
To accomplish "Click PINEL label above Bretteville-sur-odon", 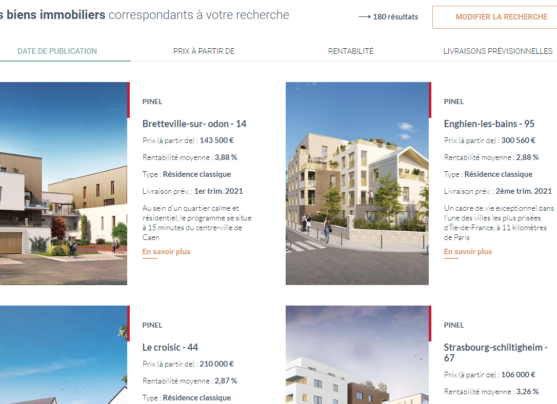I will [x=152, y=102].
